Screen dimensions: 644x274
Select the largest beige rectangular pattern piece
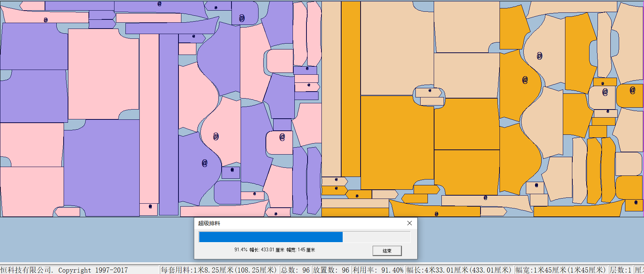click(x=397, y=48)
